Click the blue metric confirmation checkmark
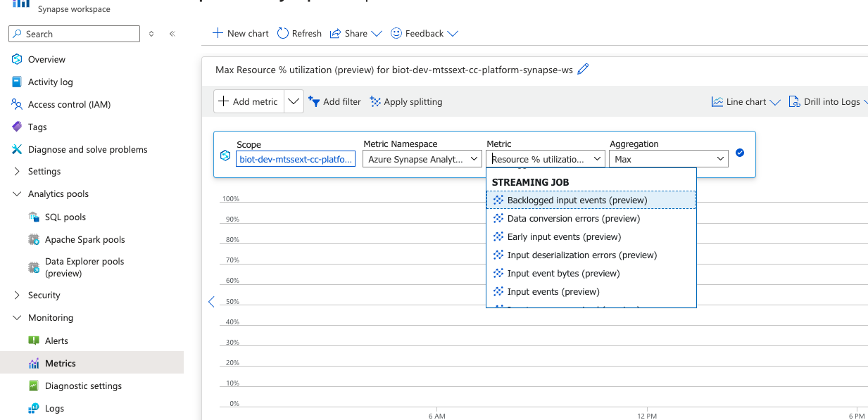This screenshot has height=420, width=868. [740, 153]
